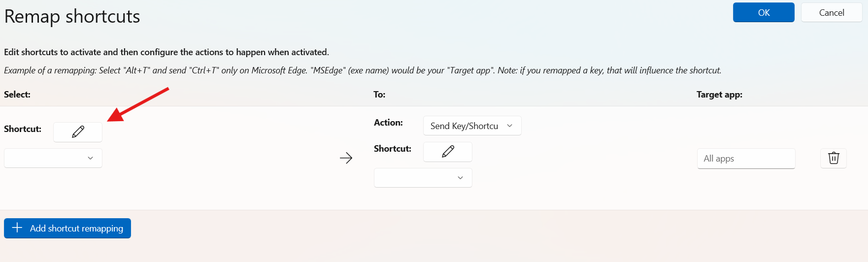Focus the All apps target field
This screenshot has height=262, width=868.
(x=745, y=159)
